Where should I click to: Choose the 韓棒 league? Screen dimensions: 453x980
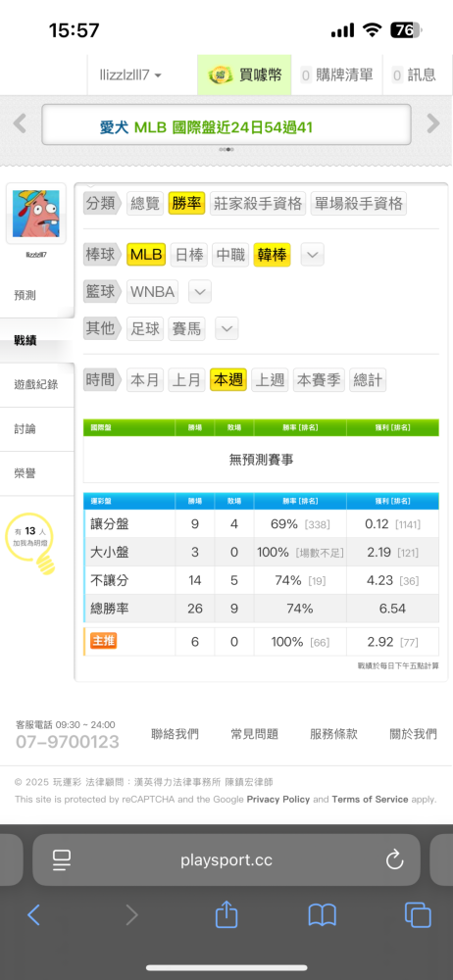[x=273, y=255]
